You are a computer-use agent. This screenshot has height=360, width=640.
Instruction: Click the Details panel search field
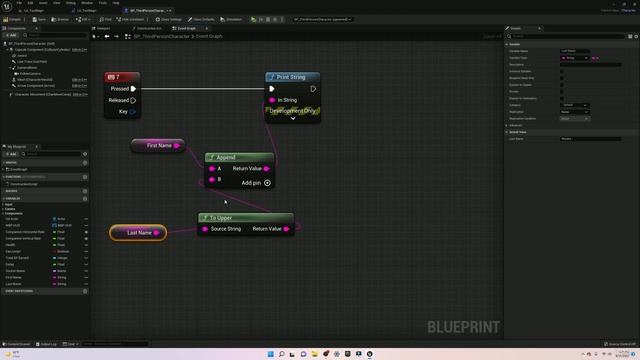pyautogui.click(x=567, y=36)
